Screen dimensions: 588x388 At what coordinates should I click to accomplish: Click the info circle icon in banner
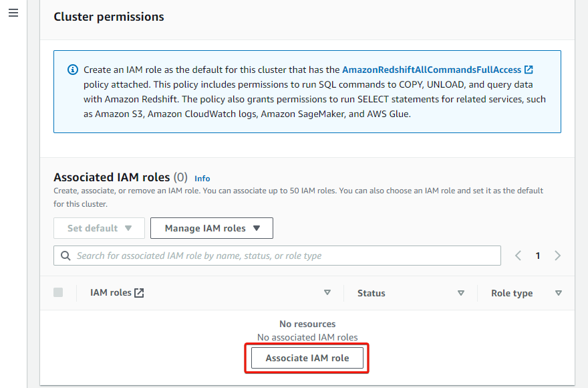point(73,70)
